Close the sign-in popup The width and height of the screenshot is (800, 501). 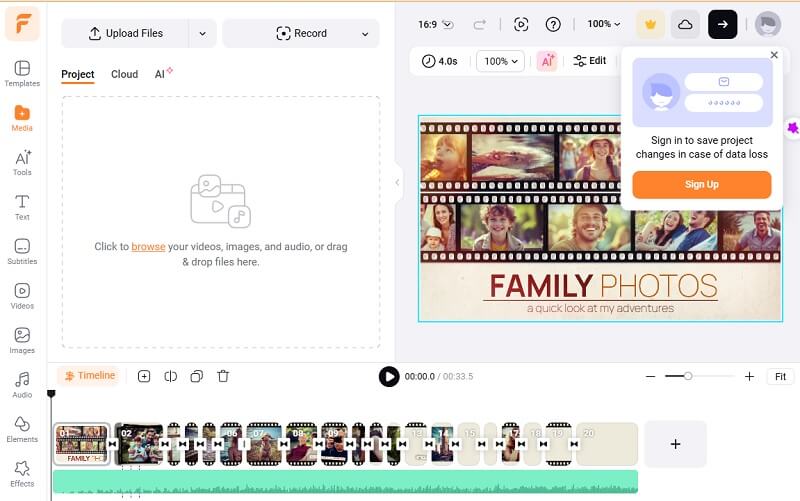click(773, 56)
